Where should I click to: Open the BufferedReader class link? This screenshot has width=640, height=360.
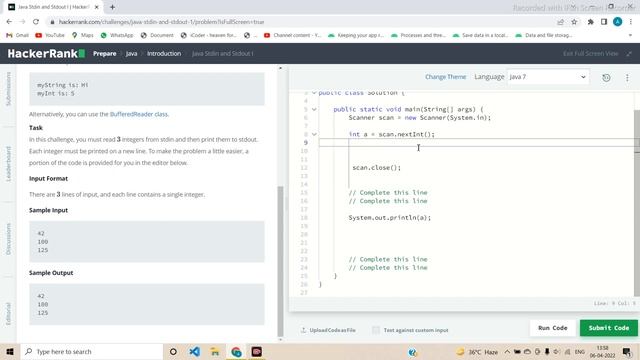139,114
